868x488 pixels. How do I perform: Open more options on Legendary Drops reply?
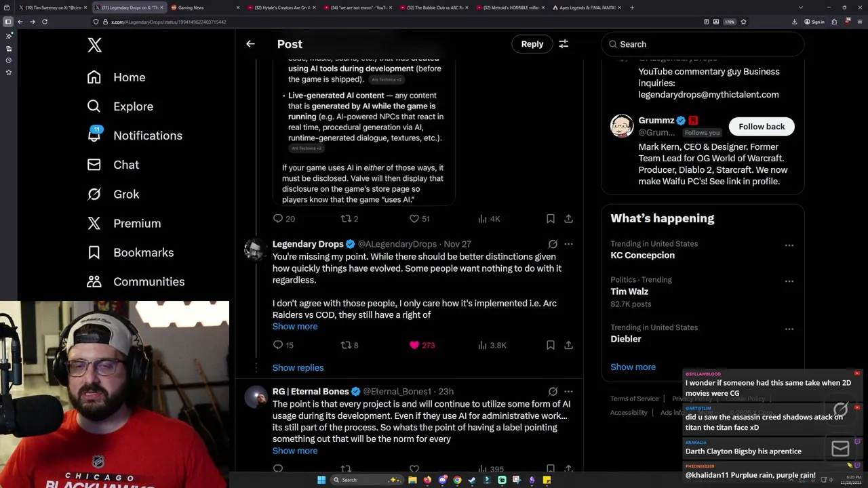point(568,244)
